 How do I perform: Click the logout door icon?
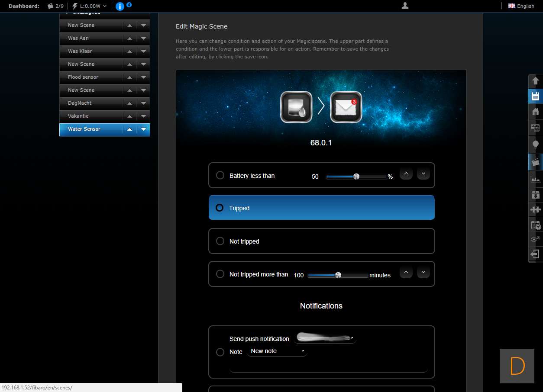535,254
